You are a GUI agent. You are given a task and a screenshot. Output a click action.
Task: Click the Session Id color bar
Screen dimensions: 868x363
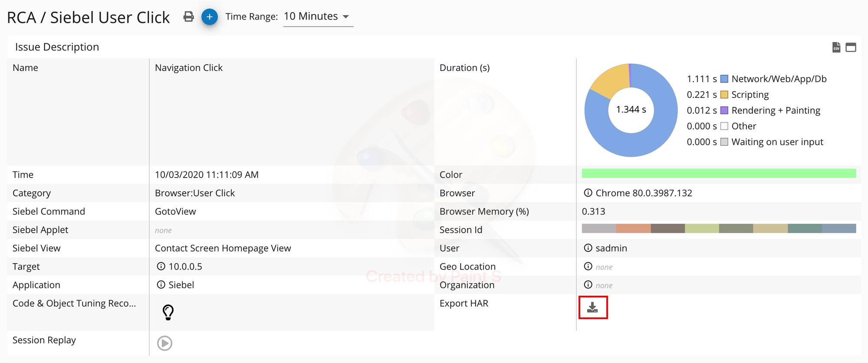[719, 229]
